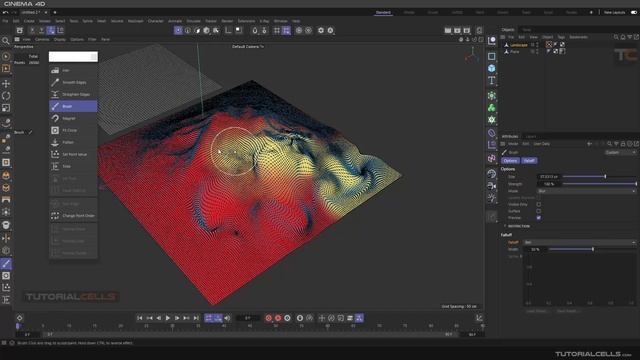Screen dimensions: 640x360
Task: Toggle the Visible Only checkbox
Action: pyautogui.click(x=539, y=204)
